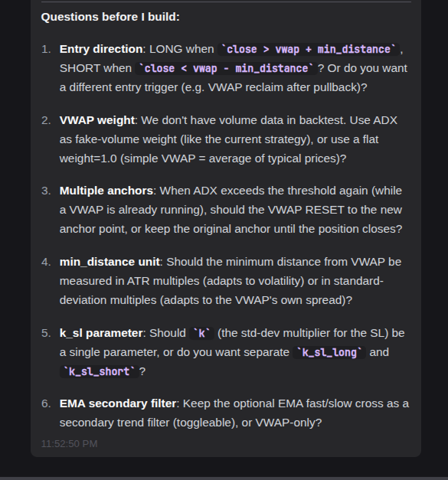Click the 'VWAP weight' bold label
Image resolution: width=448 pixels, height=480 pixels.
pos(97,120)
